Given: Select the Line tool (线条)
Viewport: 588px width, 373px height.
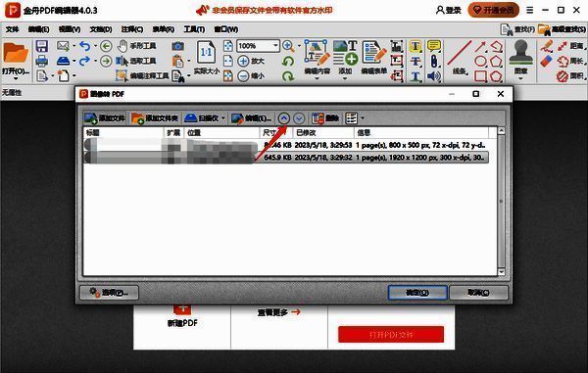Looking at the screenshot, I should point(459,57).
